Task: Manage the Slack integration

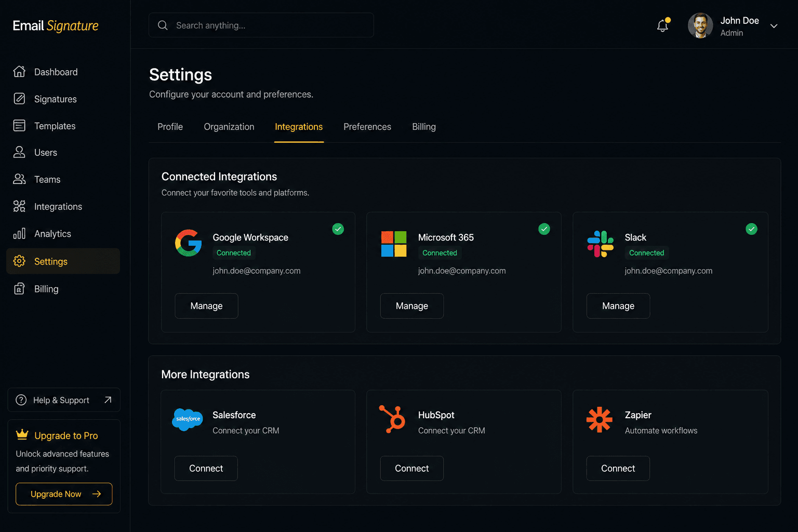Action: pyautogui.click(x=618, y=306)
